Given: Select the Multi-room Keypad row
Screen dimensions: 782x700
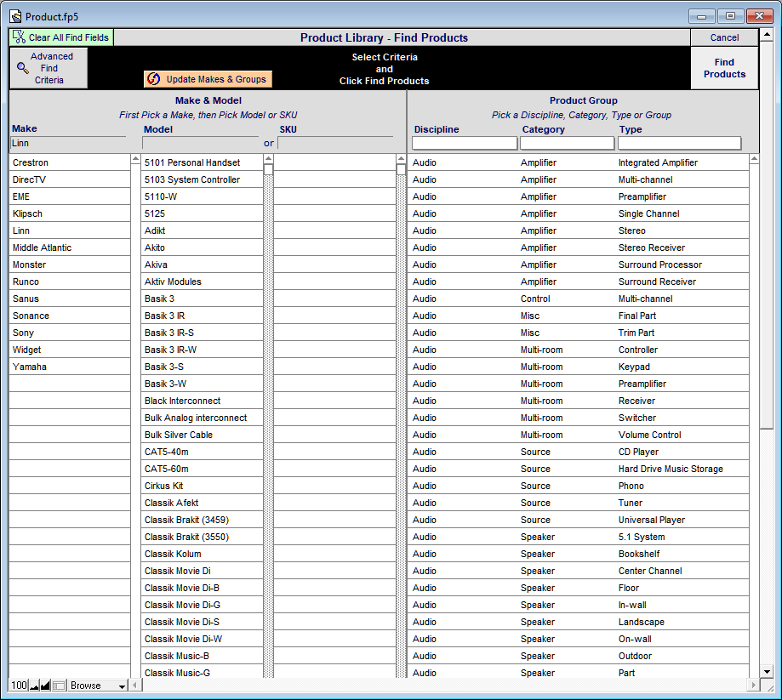Looking at the screenshot, I should 579,367.
